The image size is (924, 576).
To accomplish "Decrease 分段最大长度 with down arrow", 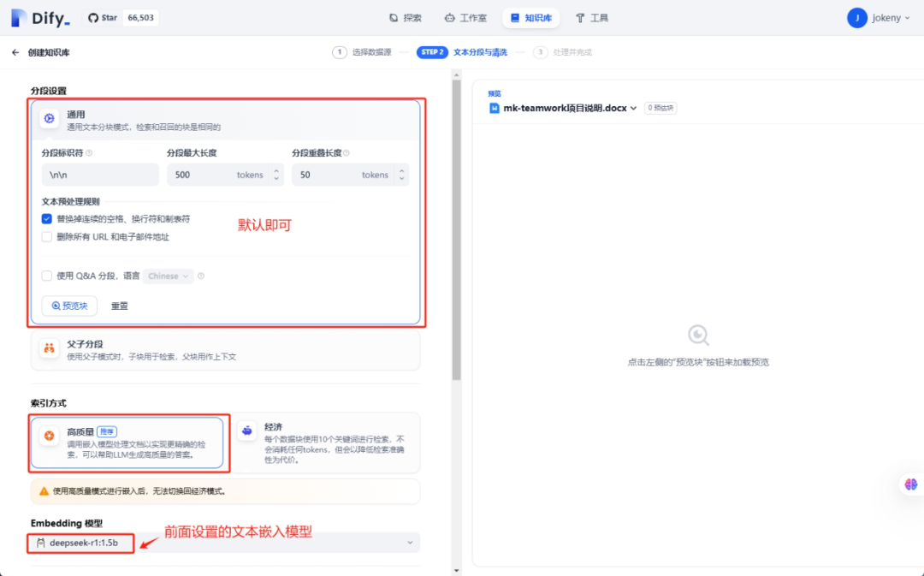I will tap(276, 179).
